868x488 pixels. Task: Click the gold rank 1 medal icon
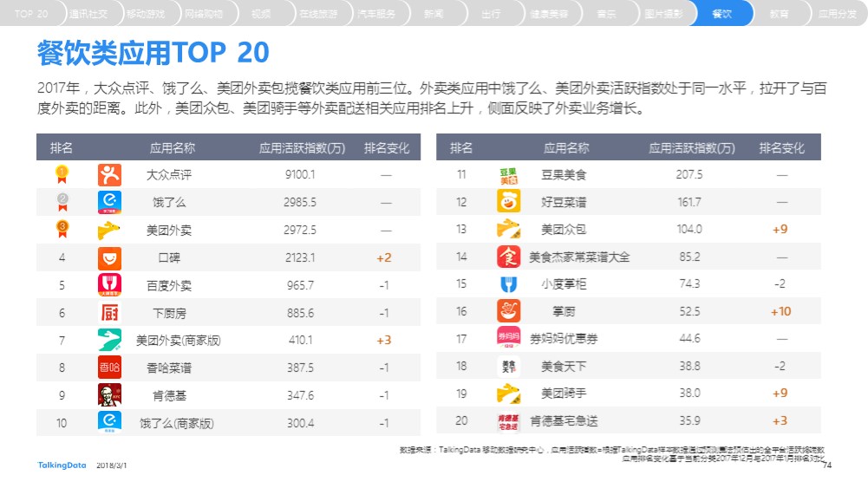[x=62, y=175]
